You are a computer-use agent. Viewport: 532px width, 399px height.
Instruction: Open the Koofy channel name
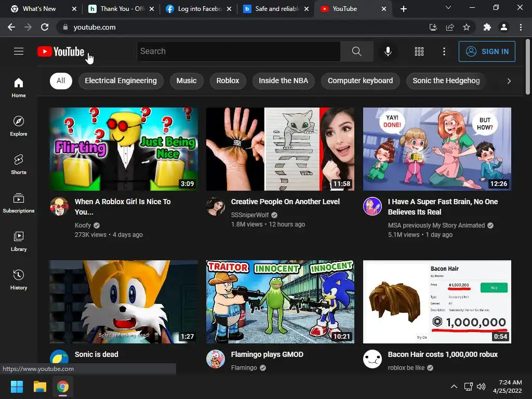pyautogui.click(x=83, y=225)
